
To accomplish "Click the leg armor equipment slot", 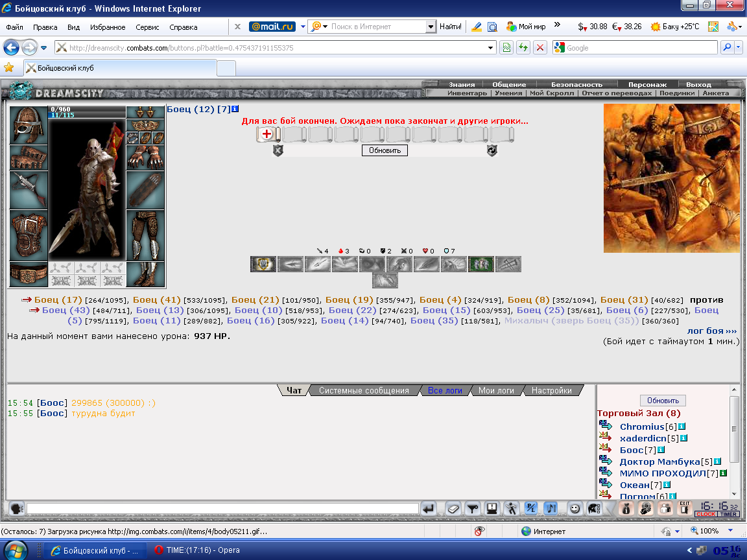I will pos(145,235).
